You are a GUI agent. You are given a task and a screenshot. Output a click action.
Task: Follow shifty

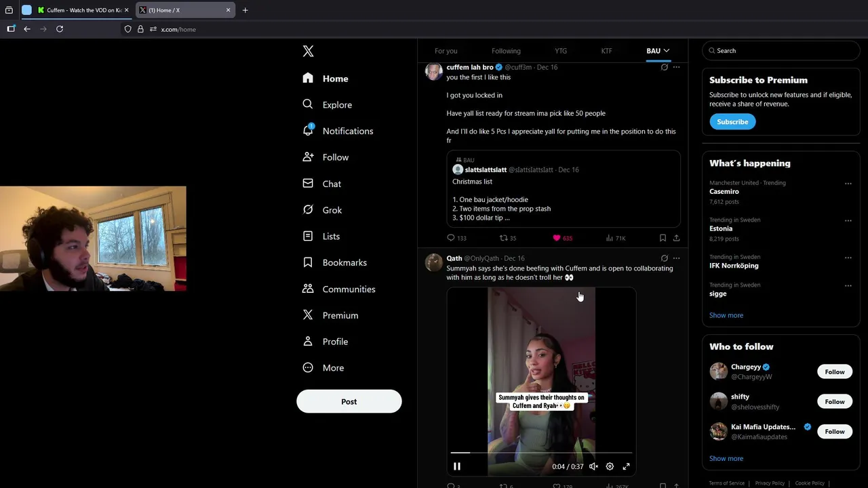[835, 401]
